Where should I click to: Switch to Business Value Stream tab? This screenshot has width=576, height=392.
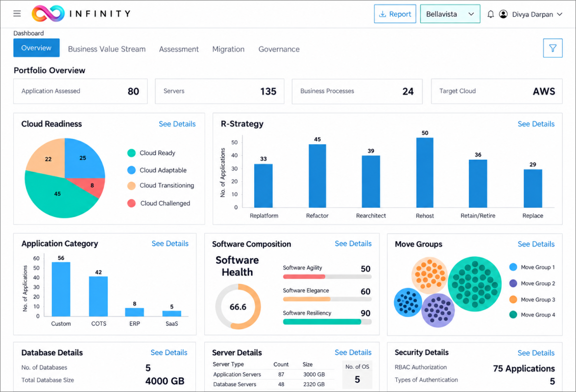(x=107, y=49)
